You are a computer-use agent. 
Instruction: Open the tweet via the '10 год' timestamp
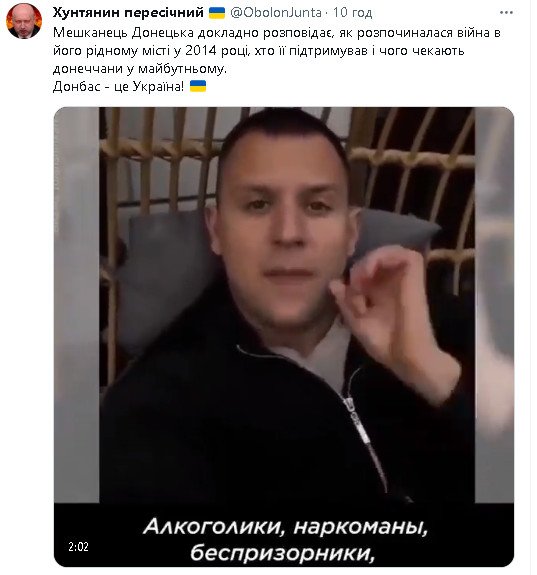pyautogui.click(x=352, y=13)
